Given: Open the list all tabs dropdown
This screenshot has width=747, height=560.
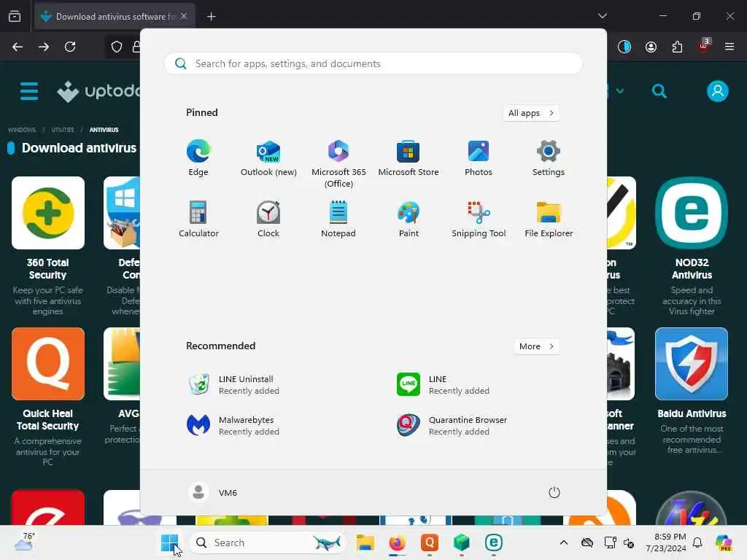Looking at the screenshot, I should 602,16.
